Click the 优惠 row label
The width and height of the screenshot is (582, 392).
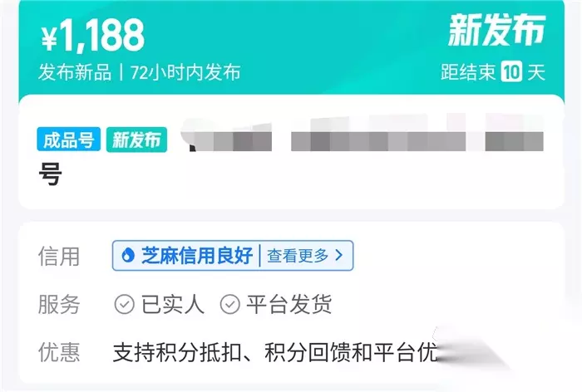pyautogui.click(x=59, y=352)
